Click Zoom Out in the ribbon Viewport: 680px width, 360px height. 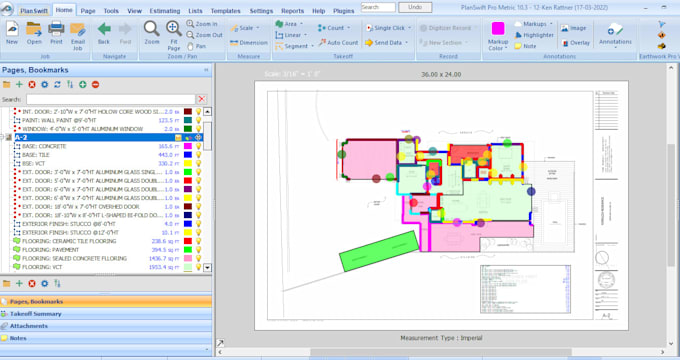coord(204,35)
